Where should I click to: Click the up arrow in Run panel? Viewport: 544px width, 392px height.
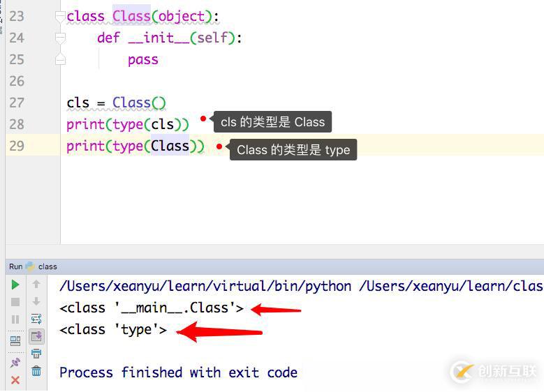(36, 284)
